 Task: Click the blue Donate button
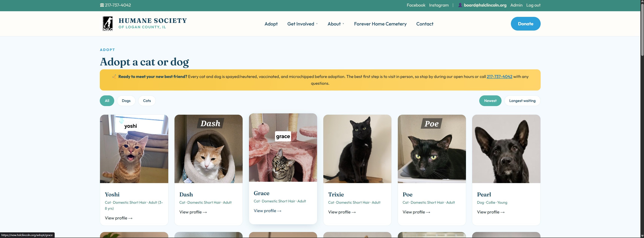coord(525,24)
